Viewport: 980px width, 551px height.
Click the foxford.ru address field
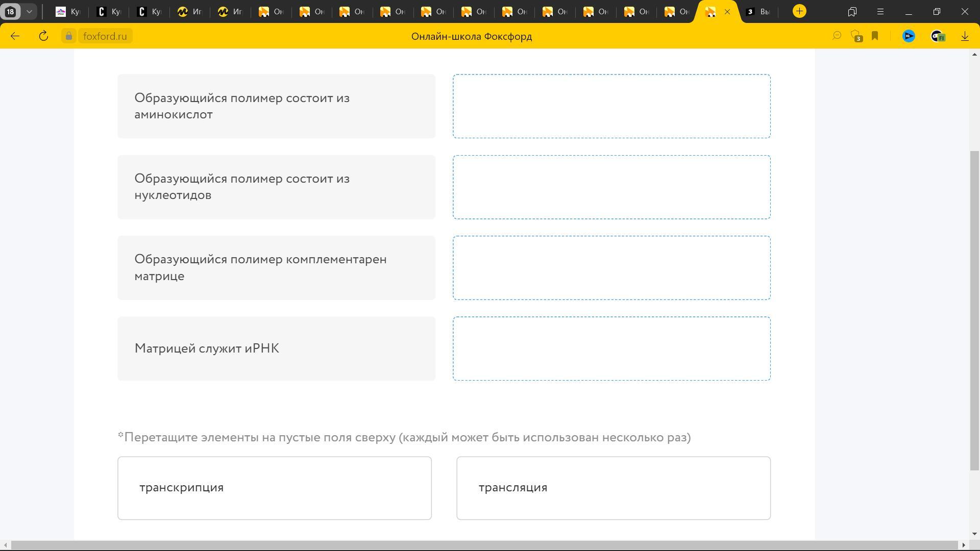(105, 36)
